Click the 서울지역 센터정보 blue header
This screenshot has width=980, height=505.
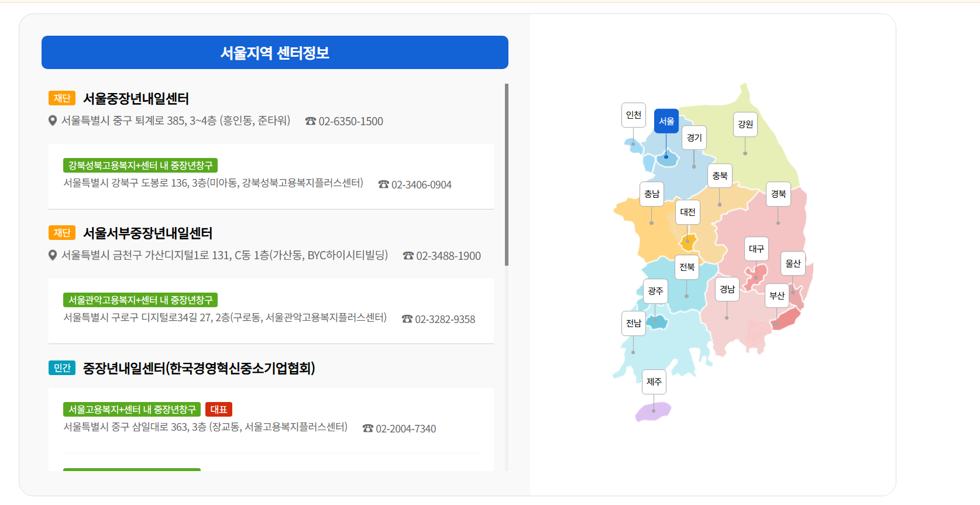275,53
